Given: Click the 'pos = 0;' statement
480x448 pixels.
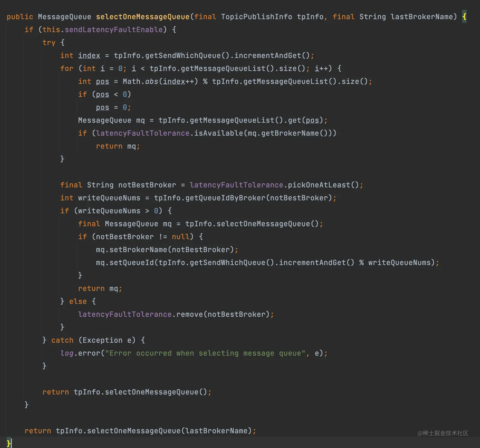Looking at the screenshot, I should [x=113, y=108].
